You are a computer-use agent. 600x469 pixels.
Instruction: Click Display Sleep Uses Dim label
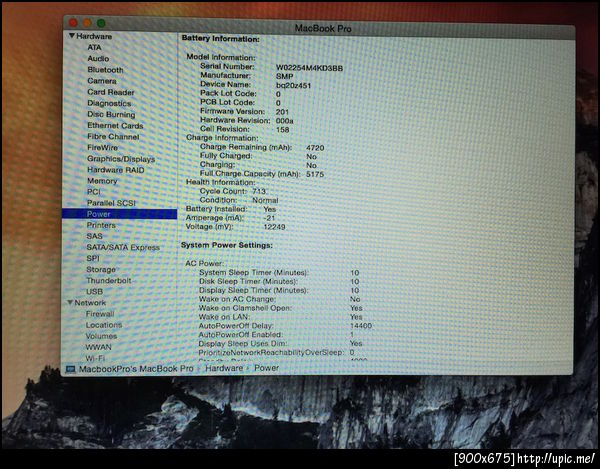pos(243,344)
